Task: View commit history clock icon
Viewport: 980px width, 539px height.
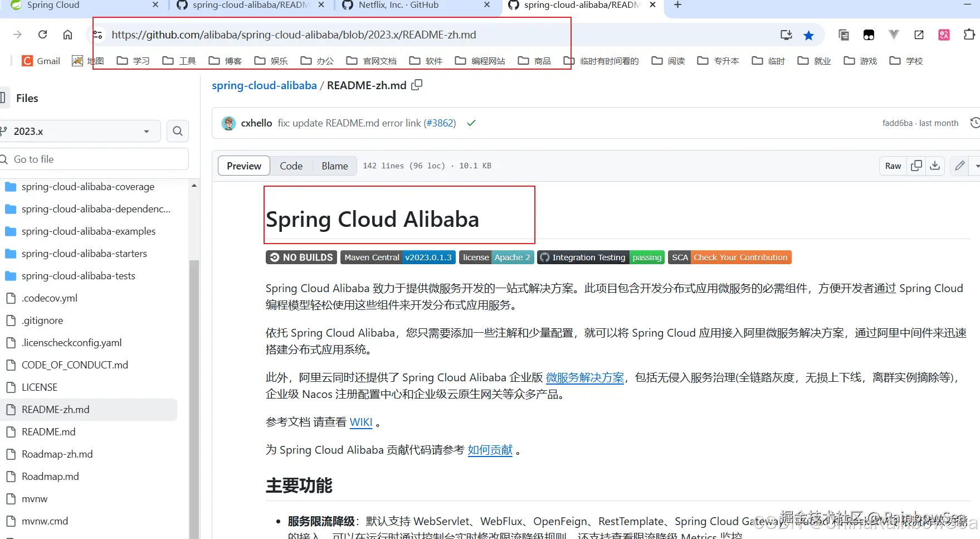Action: pyautogui.click(x=974, y=123)
